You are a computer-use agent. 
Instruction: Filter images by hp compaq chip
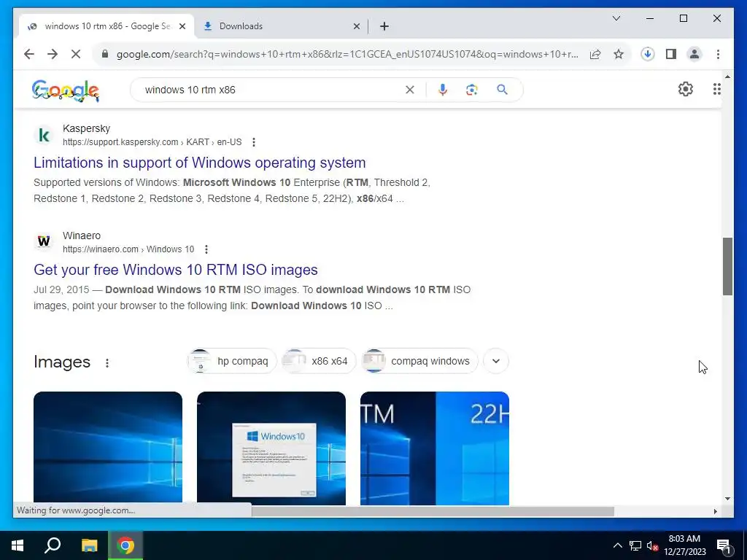pyautogui.click(x=232, y=361)
